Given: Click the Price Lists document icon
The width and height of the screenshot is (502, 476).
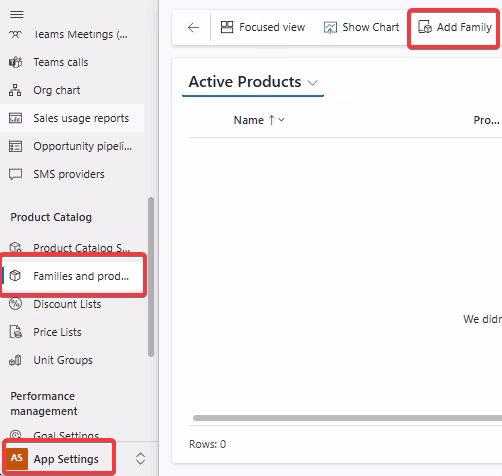Looking at the screenshot, I should [x=15, y=332].
